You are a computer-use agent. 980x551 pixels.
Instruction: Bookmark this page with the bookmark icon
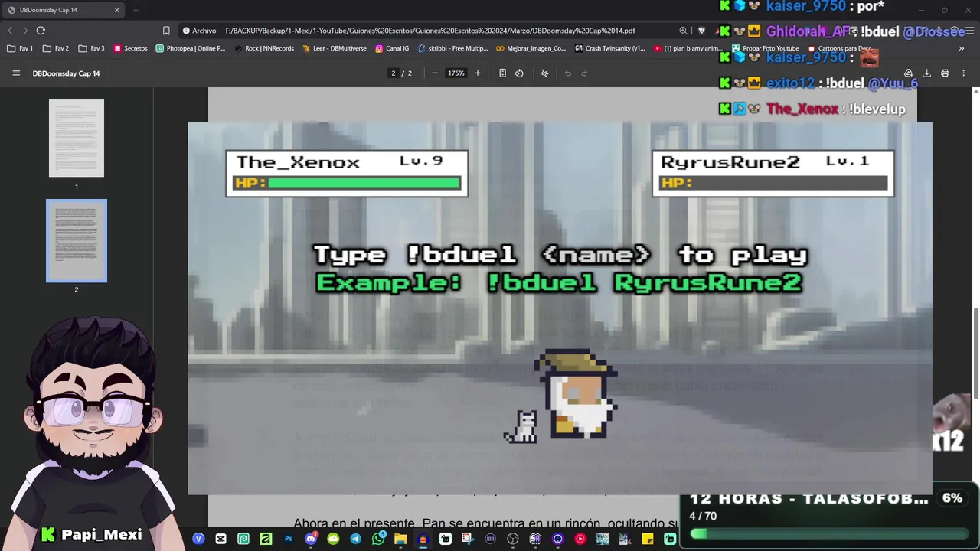(166, 31)
